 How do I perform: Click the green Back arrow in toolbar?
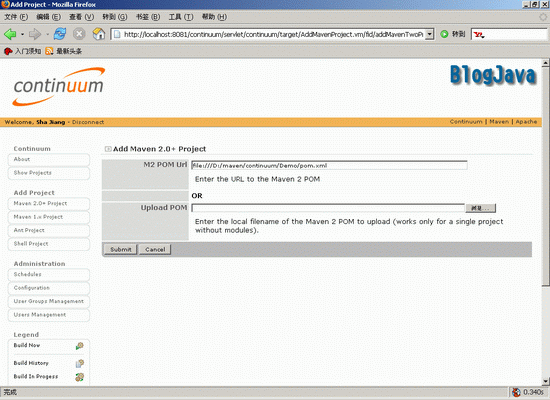[10, 34]
